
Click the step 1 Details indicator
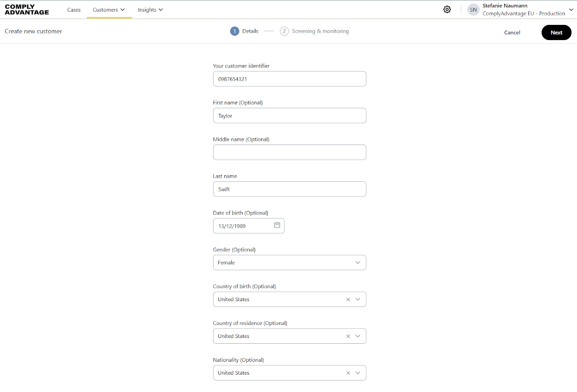point(235,31)
